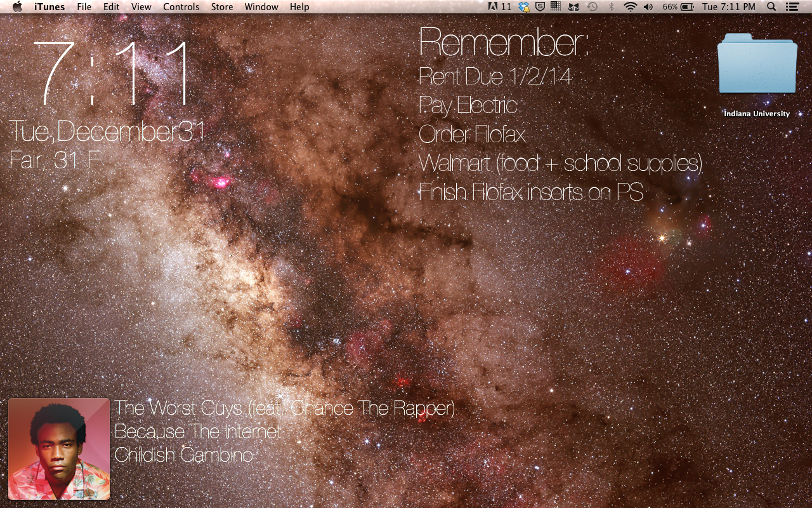Click the Remember: heading
This screenshot has width=812, height=508.
504,43
